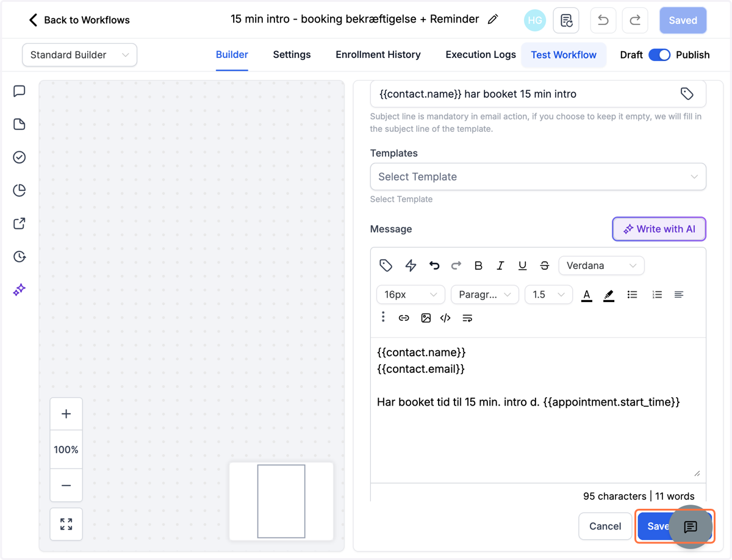This screenshot has width=732, height=560.
Task: Redo in message editor toolbar
Action: tap(456, 265)
